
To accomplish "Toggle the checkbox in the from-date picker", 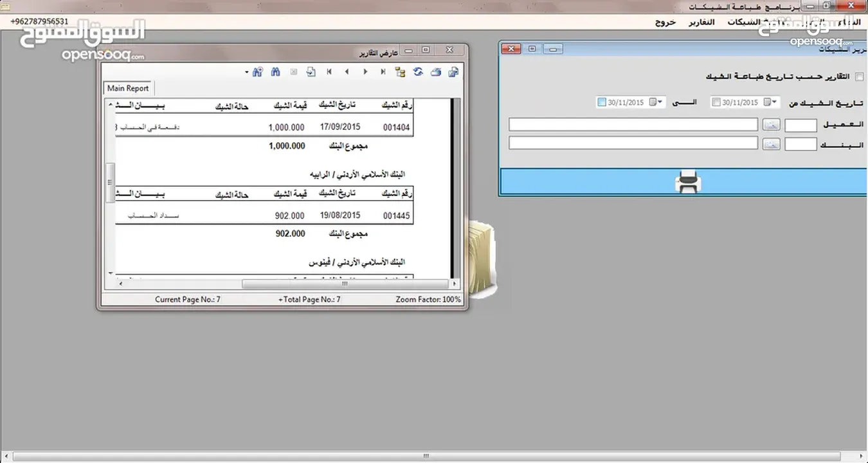I will tap(716, 102).
